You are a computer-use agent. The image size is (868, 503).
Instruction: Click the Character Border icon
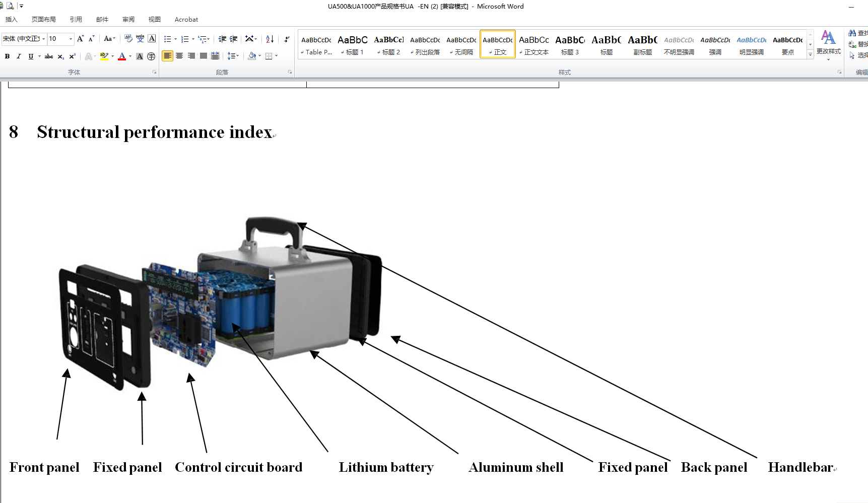pyautogui.click(x=152, y=39)
